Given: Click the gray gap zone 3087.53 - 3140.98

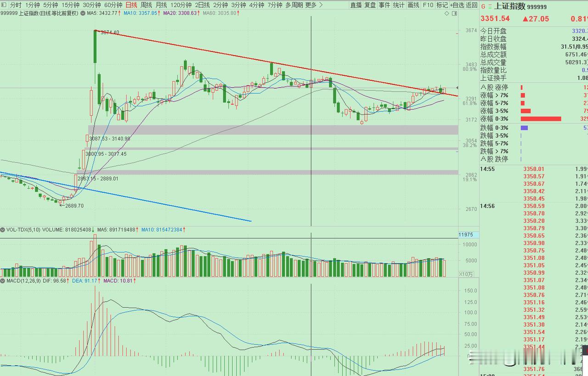Looking at the screenshot, I should (273, 130).
